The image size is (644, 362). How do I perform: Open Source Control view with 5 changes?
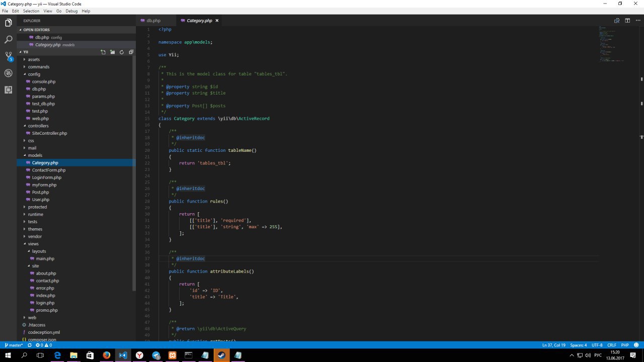point(8,56)
